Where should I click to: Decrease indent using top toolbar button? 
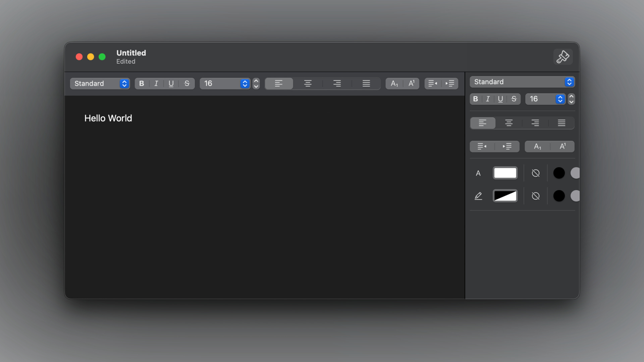click(x=433, y=83)
